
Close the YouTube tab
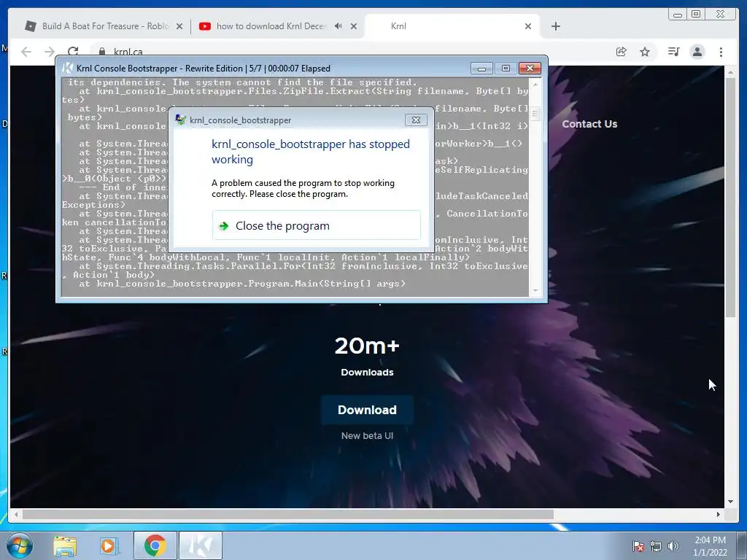click(354, 26)
